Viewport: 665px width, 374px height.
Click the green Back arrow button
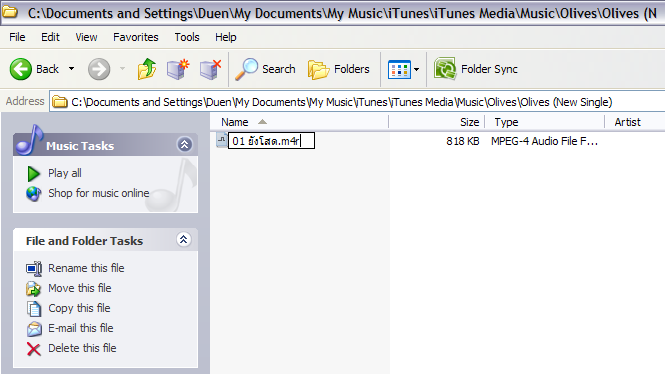(21, 69)
